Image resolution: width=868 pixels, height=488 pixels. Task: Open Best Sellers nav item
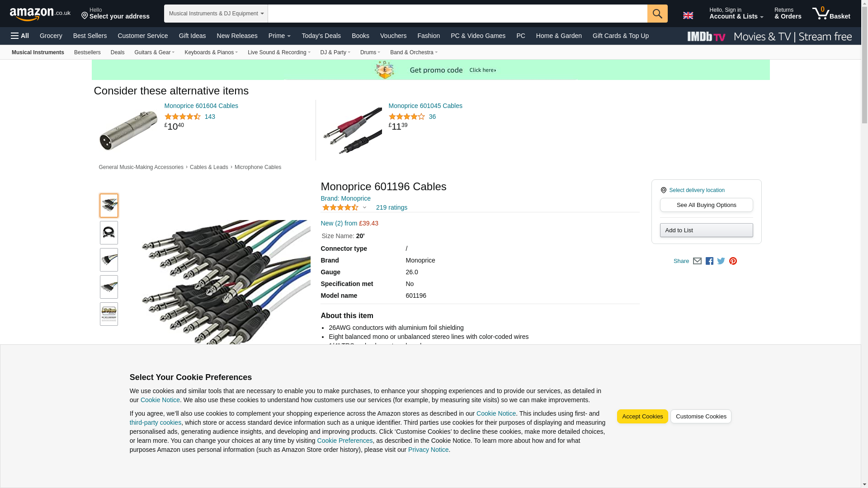90,36
